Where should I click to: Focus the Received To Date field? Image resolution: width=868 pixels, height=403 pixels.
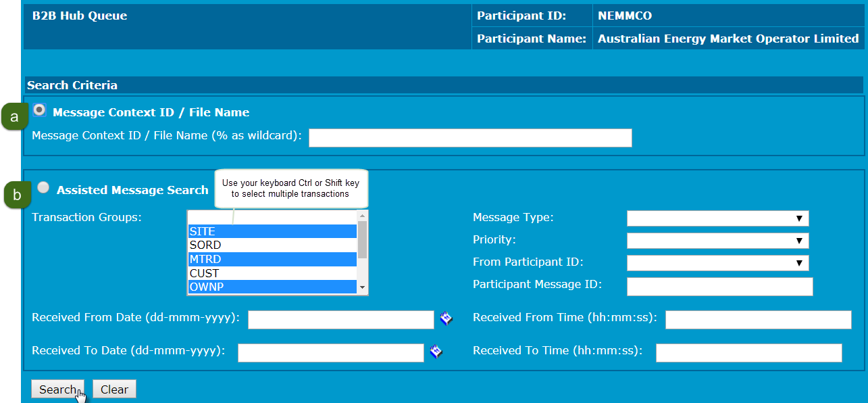pyautogui.click(x=330, y=353)
